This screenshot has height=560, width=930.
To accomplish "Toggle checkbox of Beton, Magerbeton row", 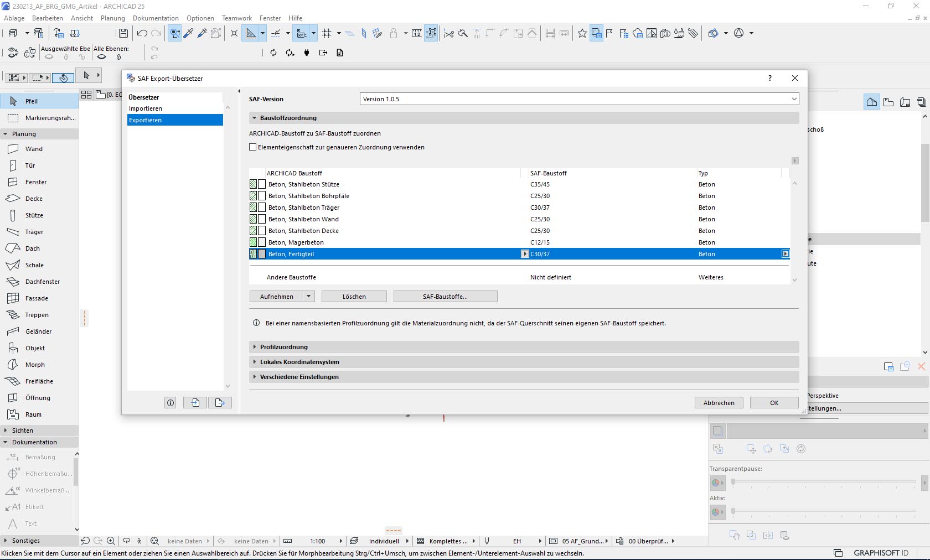I will [262, 242].
